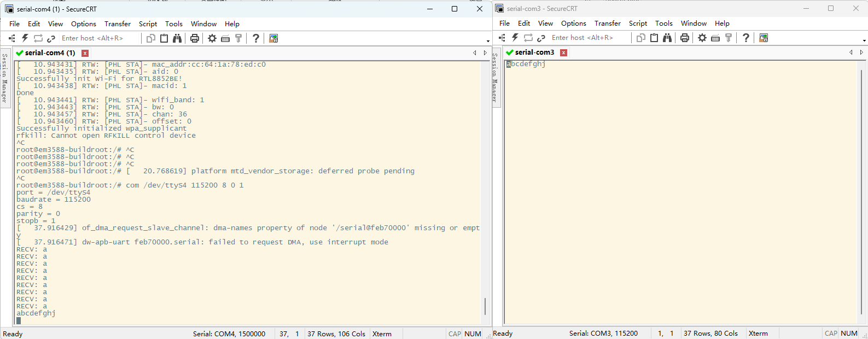868x339 pixels.
Task: Click Paste clipboard icon in serial-com3 window
Action: pos(654,38)
